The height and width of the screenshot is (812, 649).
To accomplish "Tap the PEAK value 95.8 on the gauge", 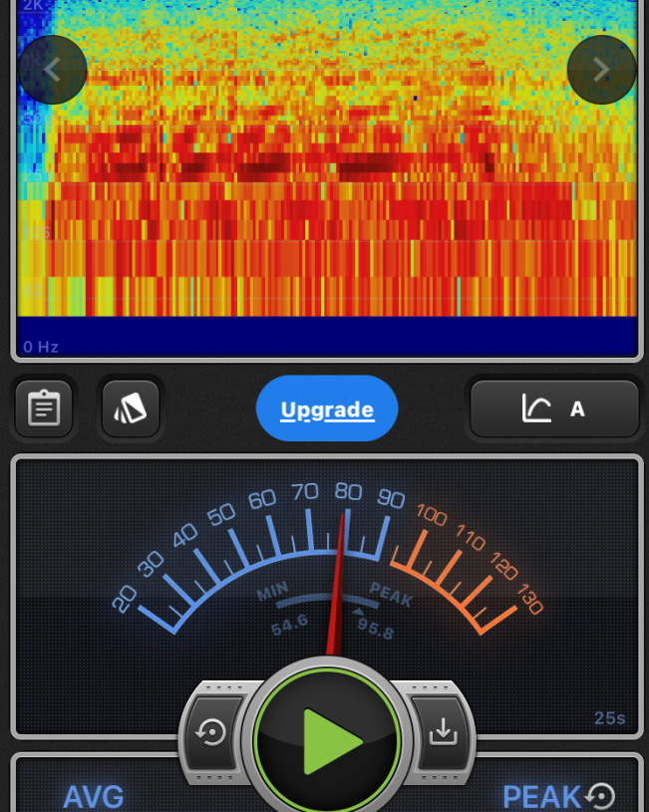I will (375, 630).
